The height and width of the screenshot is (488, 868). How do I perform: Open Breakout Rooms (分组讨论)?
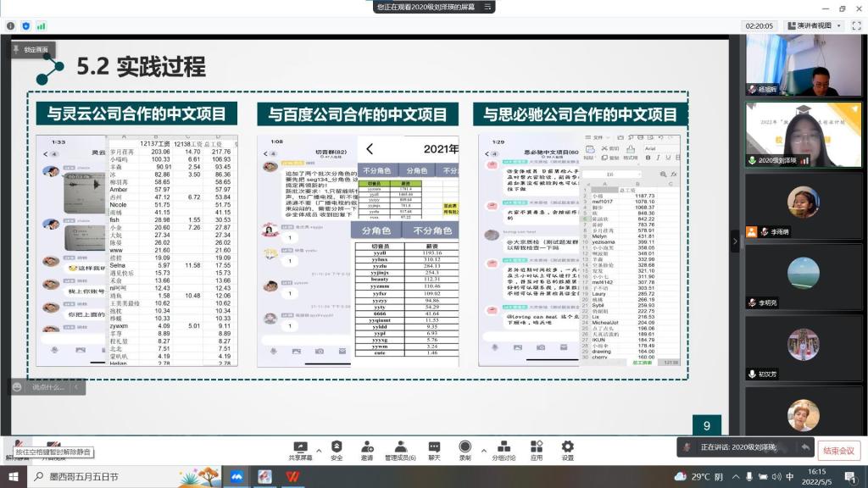point(504,449)
